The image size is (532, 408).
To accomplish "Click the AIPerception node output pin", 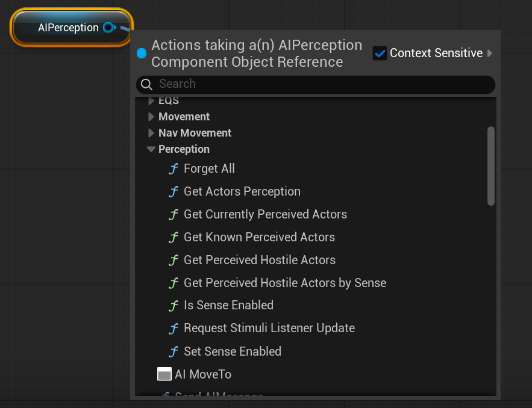I will click(109, 28).
